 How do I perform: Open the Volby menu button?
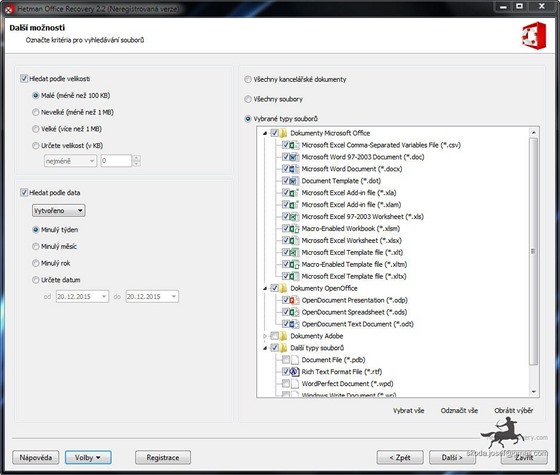click(x=88, y=458)
